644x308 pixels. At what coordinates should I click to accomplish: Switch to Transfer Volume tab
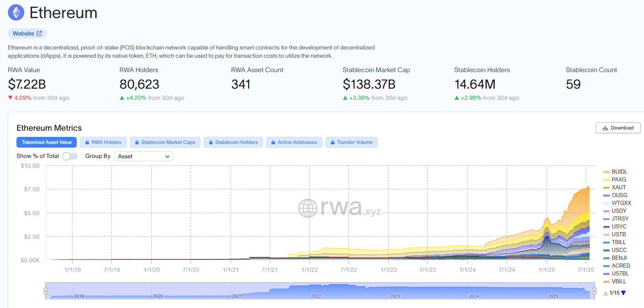point(351,142)
